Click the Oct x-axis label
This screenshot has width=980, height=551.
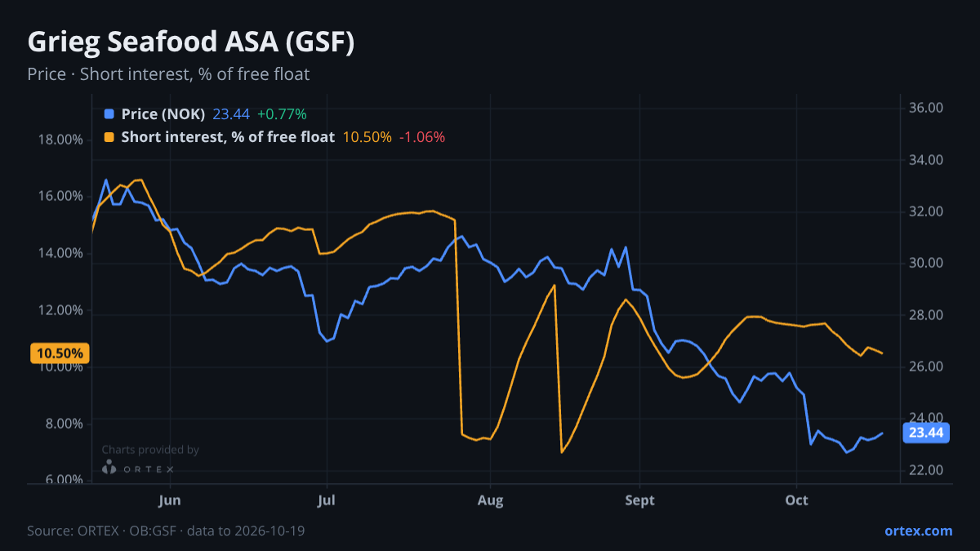point(796,500)
